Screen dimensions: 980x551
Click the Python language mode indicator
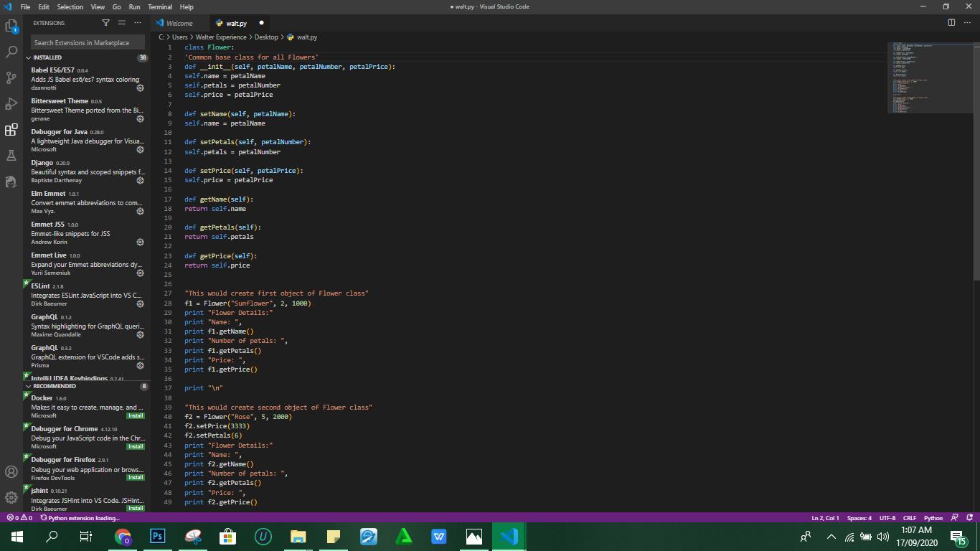tap(933, 518)
